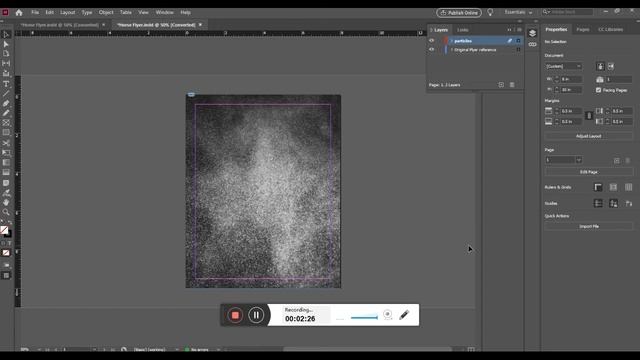Select the Pencil tool
640x360 pixels.
point(6,113)
